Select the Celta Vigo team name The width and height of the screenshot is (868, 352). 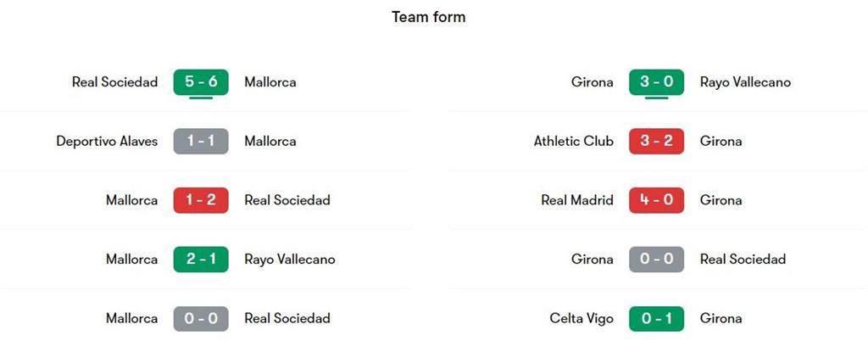pos(581,319)
